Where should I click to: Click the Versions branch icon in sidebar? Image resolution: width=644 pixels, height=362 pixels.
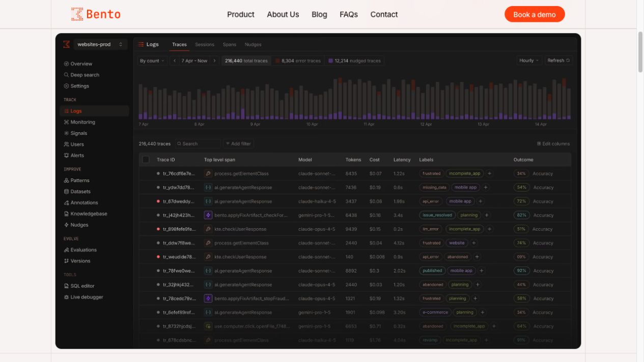point(66,261)
